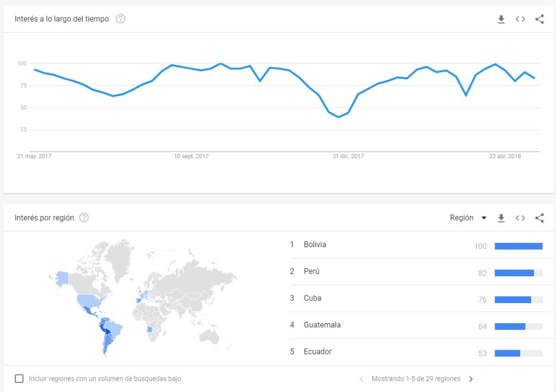Open the Región dropdown selector
Image resolution: width=556 pixels, height=392 pixels.
468,218
